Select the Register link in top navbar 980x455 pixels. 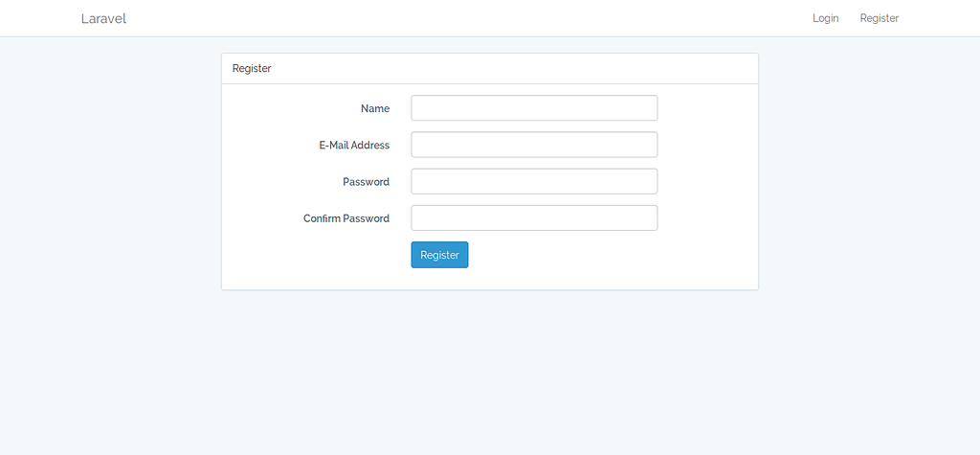coord(880,19)
